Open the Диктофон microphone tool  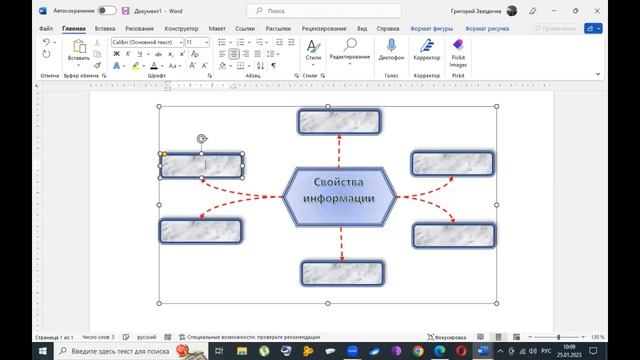(391, 50)
